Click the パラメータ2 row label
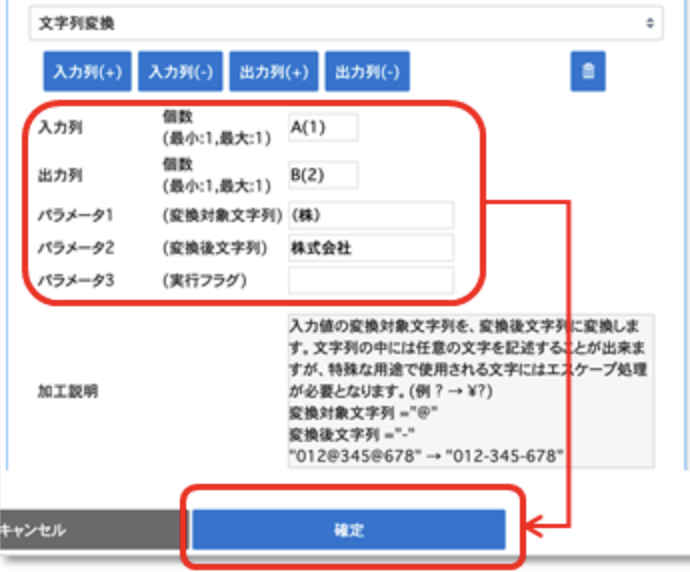 72,248
